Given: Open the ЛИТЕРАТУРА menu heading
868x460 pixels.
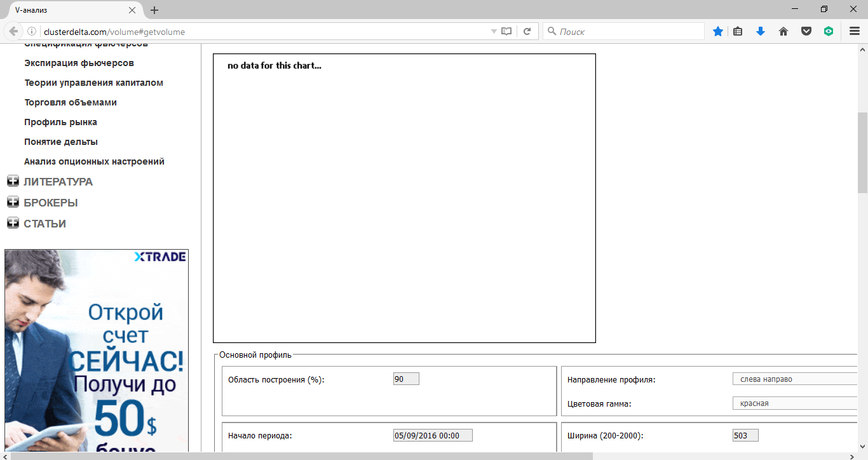Looking at the screenshot, I should tap(58, 182).
